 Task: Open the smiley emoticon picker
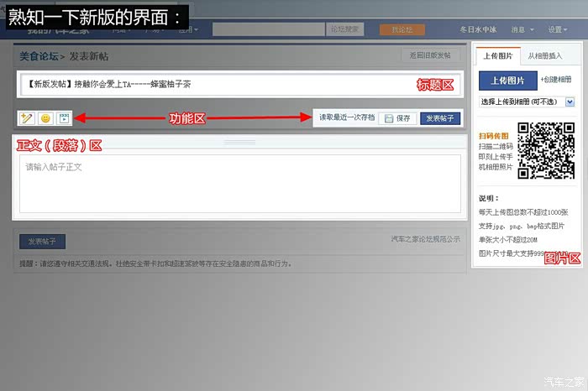tap(45, 118)
